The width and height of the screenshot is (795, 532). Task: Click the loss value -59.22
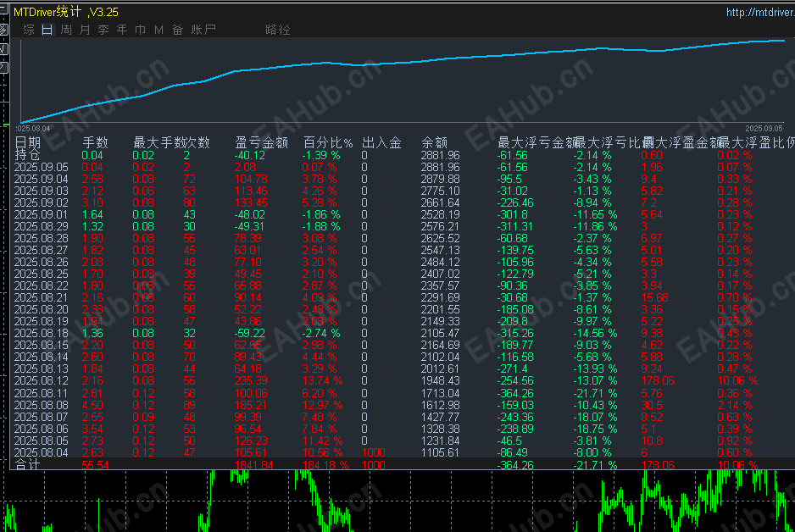[250, 334]
